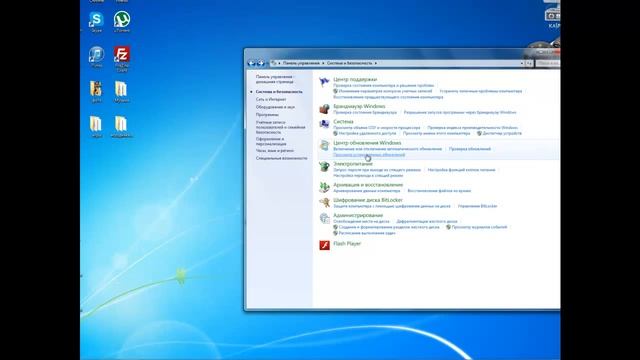Click Устранить типичные проблемы компьютера
640x360 pixels.
point(481,91)
